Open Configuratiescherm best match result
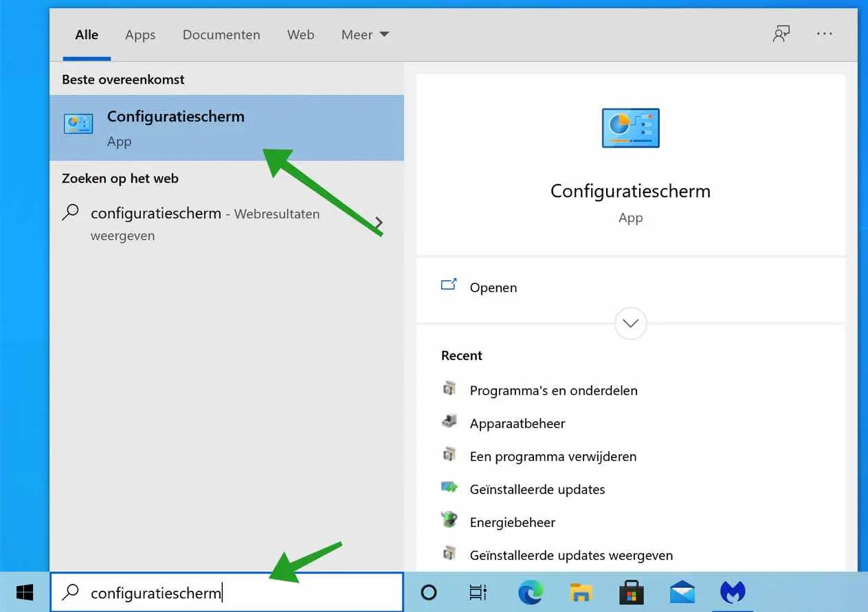868x612 pixels. pyautogui.click(x=227, y=128)
